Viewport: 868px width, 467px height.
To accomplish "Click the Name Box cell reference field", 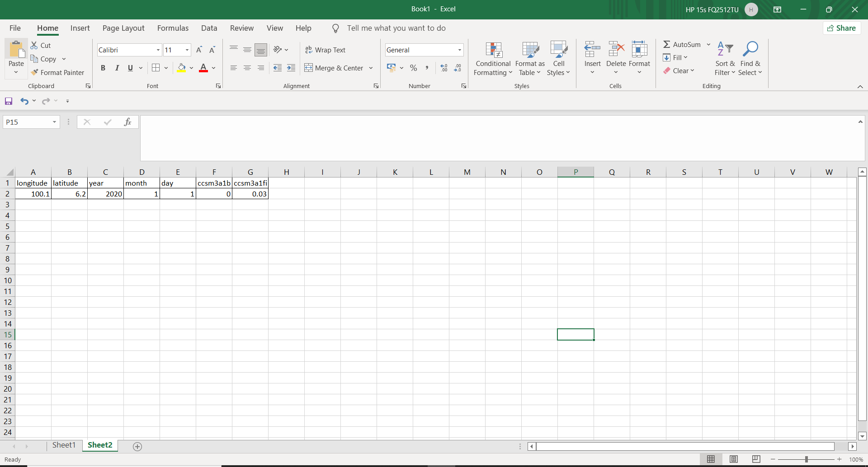I will [27, 122].
